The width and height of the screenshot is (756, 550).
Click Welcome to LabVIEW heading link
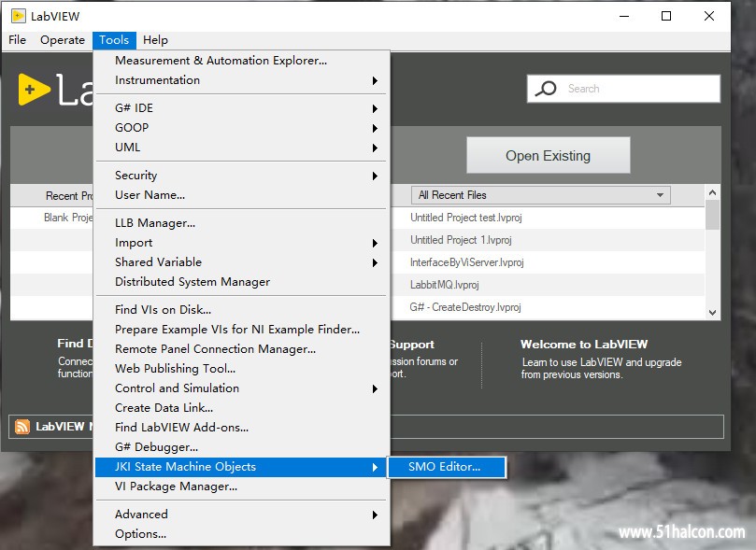click(x=584, y=345)
